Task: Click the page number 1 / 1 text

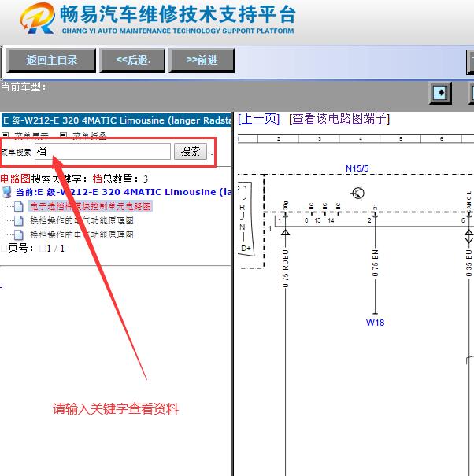Action: (56, 249)
